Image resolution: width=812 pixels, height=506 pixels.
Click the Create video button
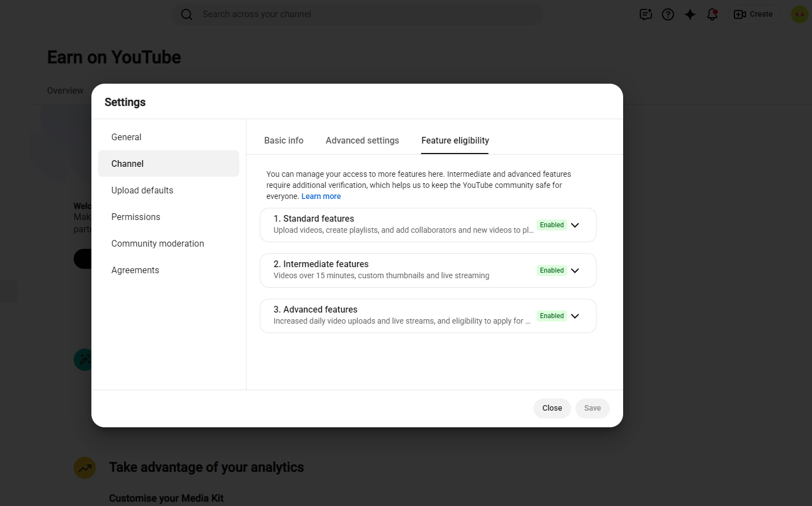pos(753,14)
